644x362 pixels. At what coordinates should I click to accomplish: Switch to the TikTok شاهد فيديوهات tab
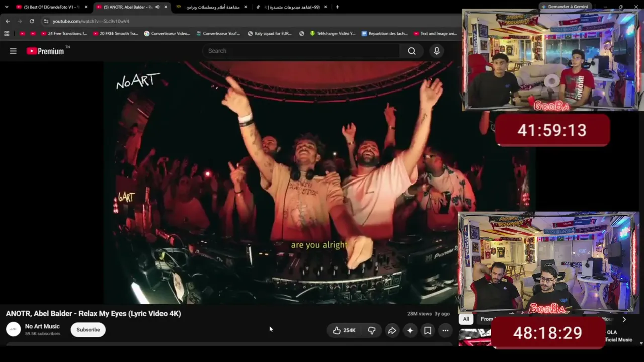[291, 7]
